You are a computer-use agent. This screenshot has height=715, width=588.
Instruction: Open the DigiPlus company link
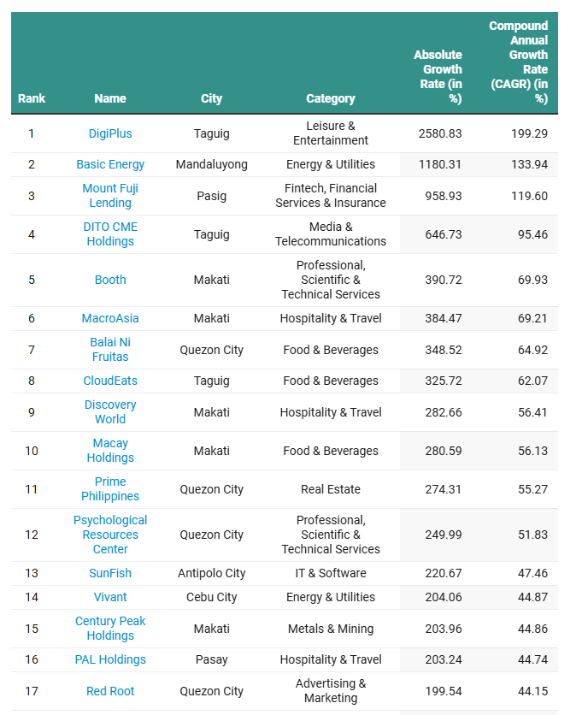coord(110,133)
